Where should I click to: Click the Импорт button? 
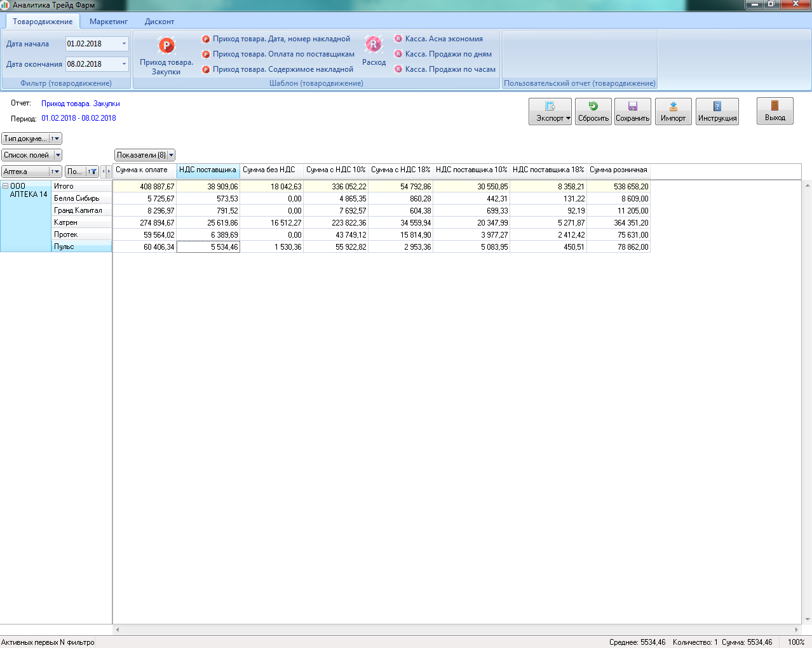point(673,111)
